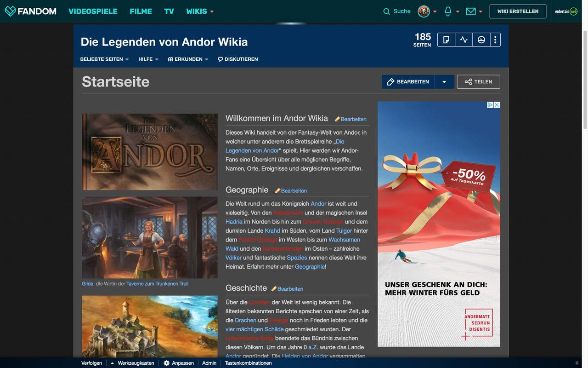The image size is (588, 368).
Task: Expand the HILFE menu
Action: (148, 59)
